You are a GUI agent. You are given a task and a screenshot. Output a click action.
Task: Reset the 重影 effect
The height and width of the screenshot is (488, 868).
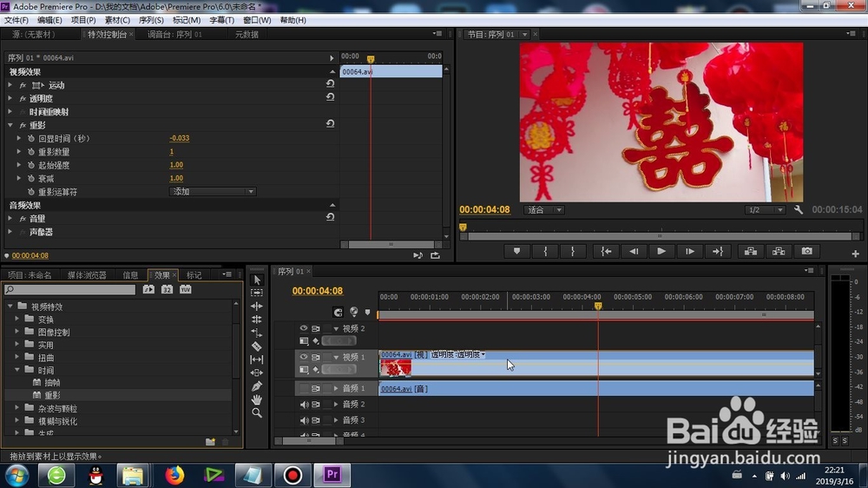tap(330, 123)
